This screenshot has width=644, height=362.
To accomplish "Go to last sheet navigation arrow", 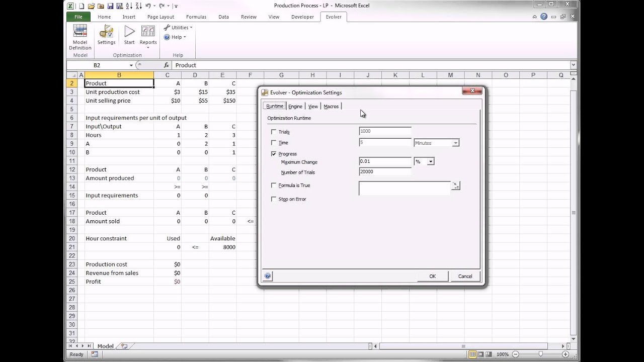I will pos(90,346).
